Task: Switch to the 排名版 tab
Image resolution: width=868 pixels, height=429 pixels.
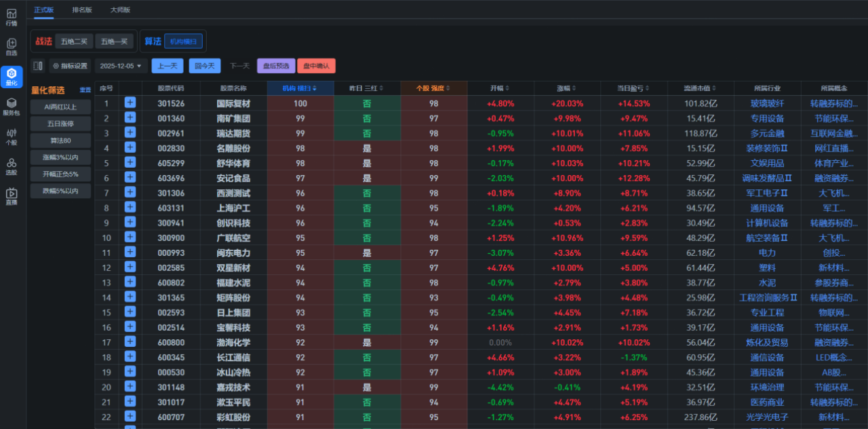Action: pyautogui.click(x=82, y=10)
